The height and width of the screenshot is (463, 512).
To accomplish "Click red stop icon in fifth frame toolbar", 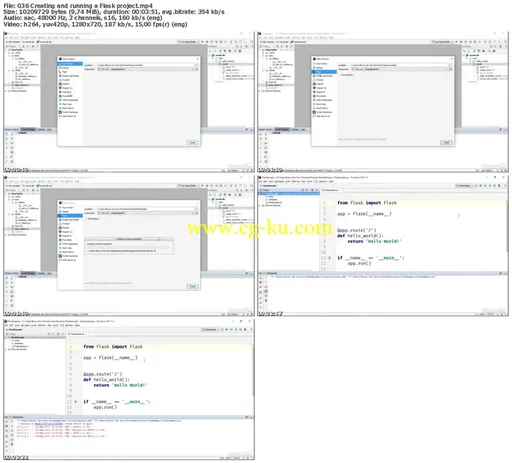I will pos(245,329).
